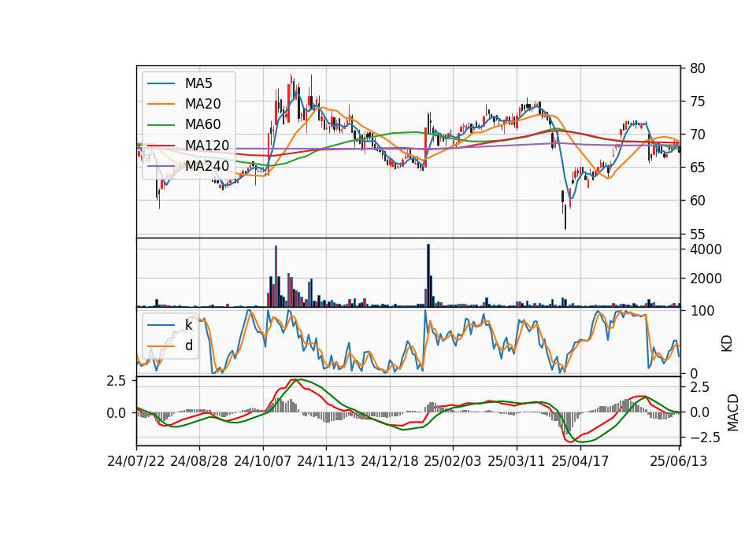Click the 24/08/28 date label
The height and width of the screenshot is (543, 756).
(199, 461)
